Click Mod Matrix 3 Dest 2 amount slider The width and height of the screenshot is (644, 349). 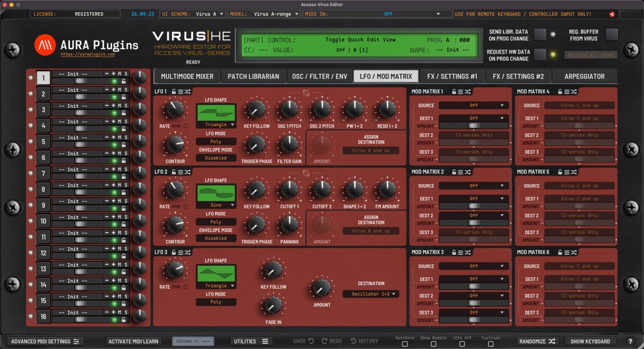[474, 303]
